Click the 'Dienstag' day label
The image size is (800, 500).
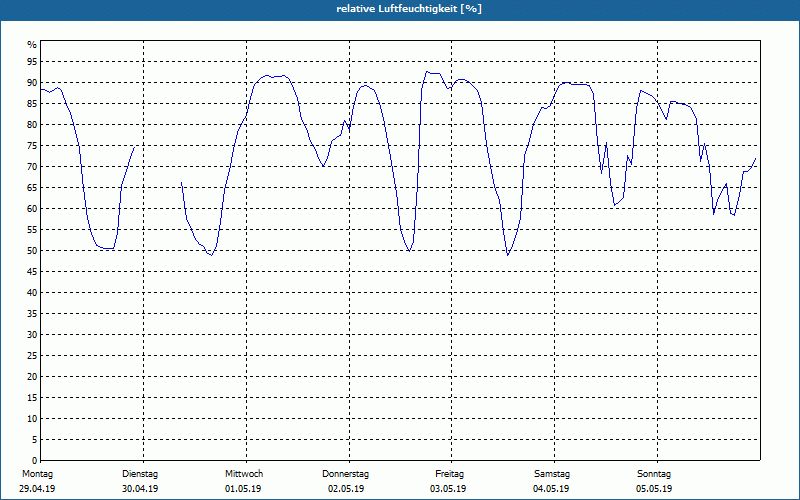140,474
